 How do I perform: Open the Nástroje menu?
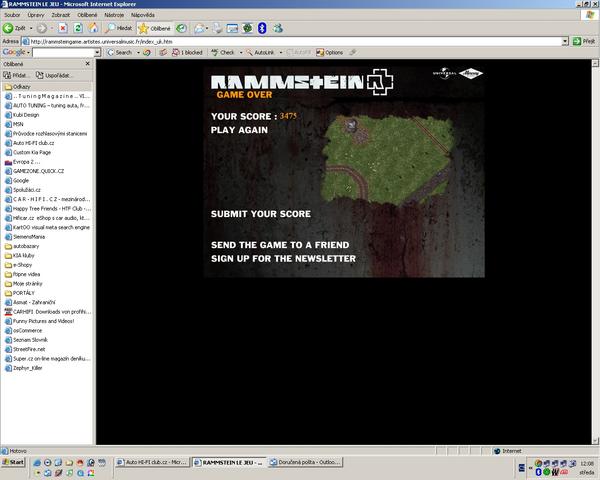[114, 15]
